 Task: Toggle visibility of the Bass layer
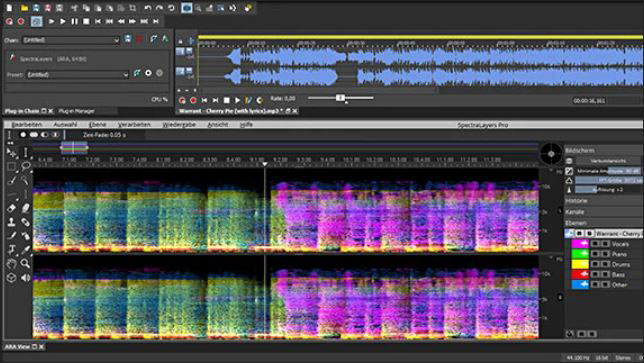[x=595, y=274]
